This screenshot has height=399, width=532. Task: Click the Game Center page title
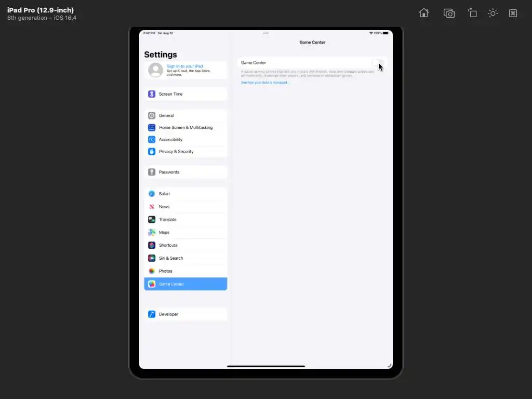(312, 43)
